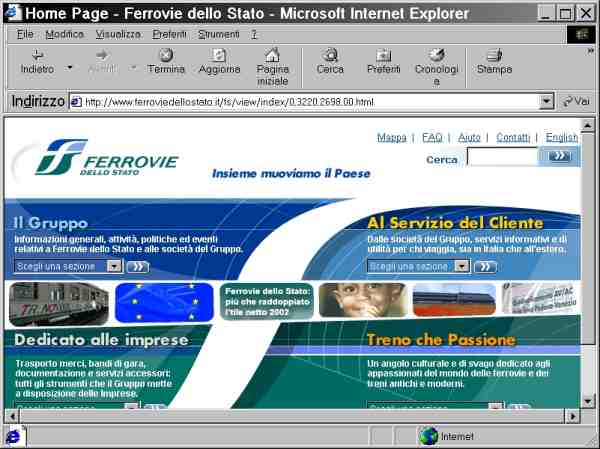Screen dimensions: 600x449
Task: Click the Vai go button
Action: (x=577, y=102)
